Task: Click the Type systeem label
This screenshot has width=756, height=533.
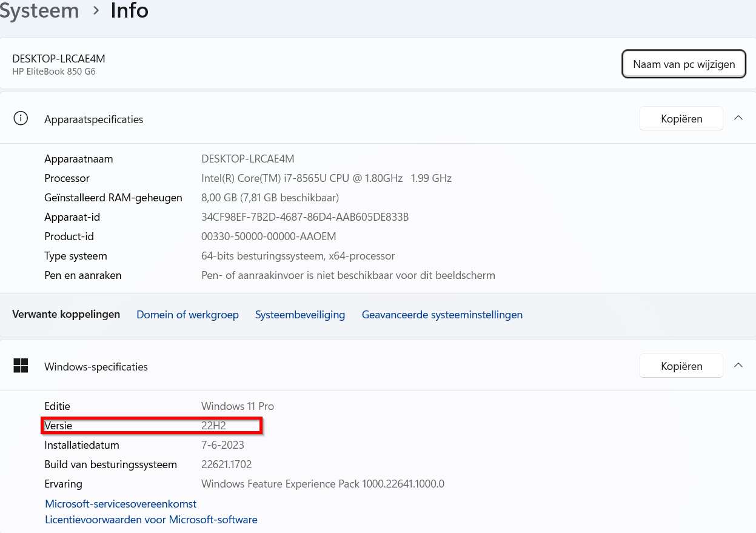Action: (x=76, y=256)
